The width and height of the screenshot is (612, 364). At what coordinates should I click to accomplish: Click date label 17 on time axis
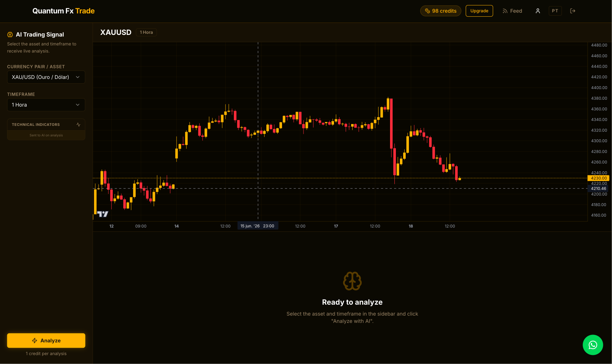tap(336, 226)
